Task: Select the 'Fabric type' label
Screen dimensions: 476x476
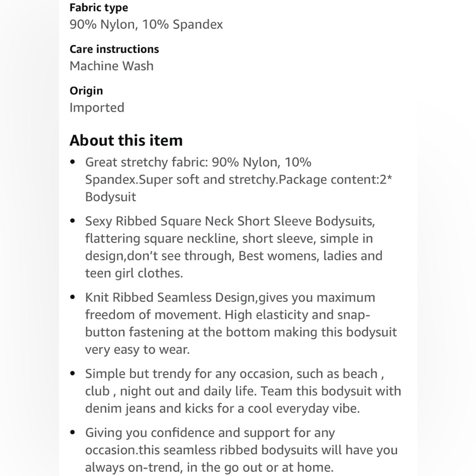Action: click(99, 8)
